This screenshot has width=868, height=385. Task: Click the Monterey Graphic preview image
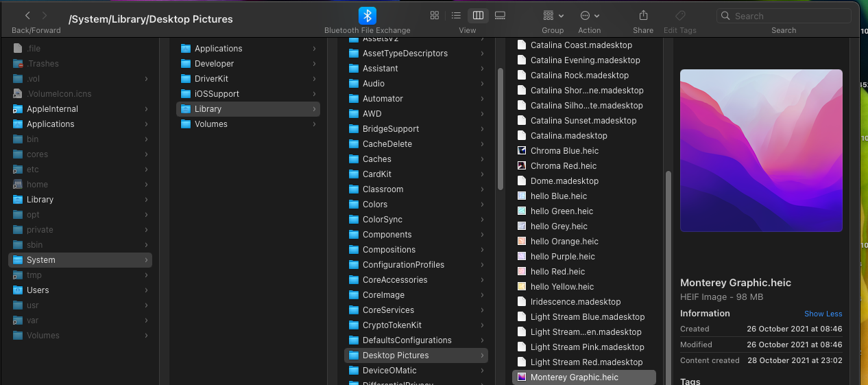coord(761,150)
